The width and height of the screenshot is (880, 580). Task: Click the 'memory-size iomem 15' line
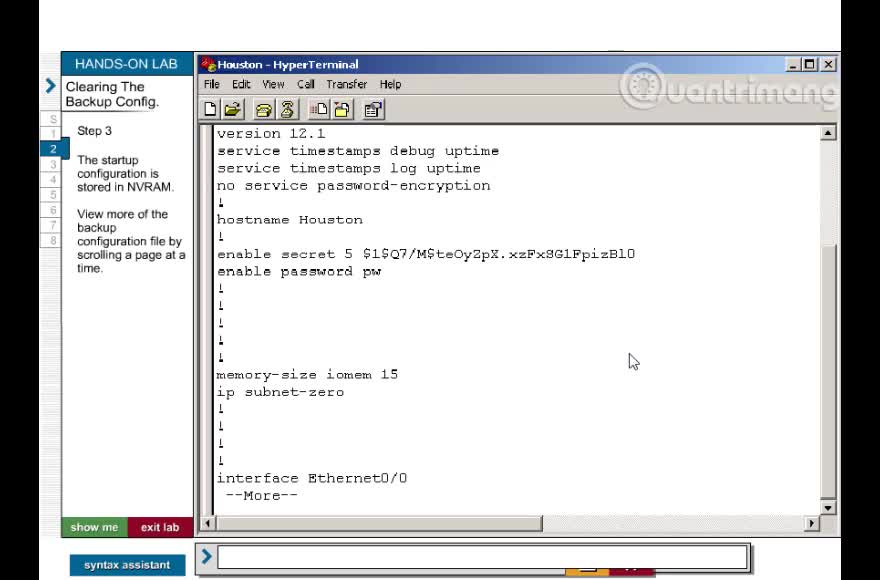[x=308, y=375]
